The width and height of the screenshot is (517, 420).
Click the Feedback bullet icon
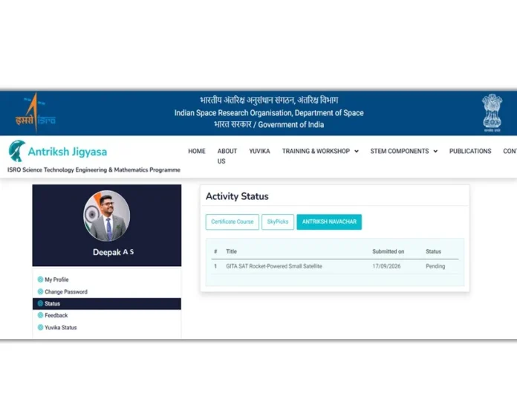point(40,315)
